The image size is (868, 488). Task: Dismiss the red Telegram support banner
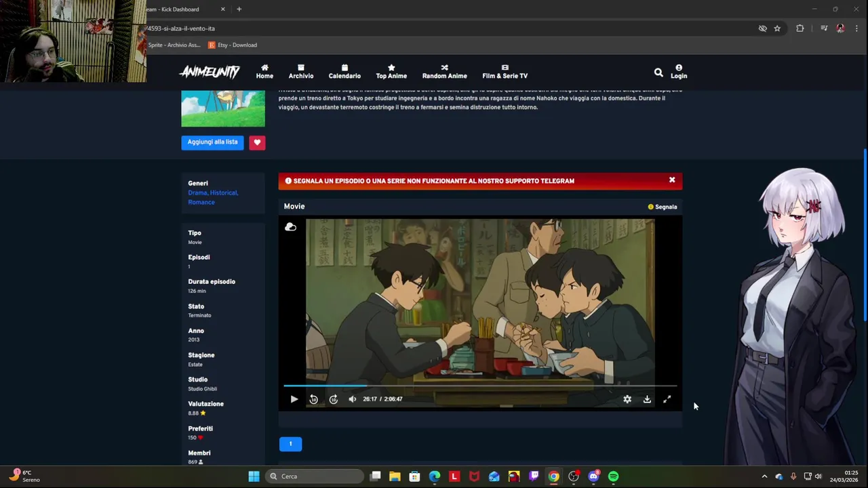coord(672,180)
